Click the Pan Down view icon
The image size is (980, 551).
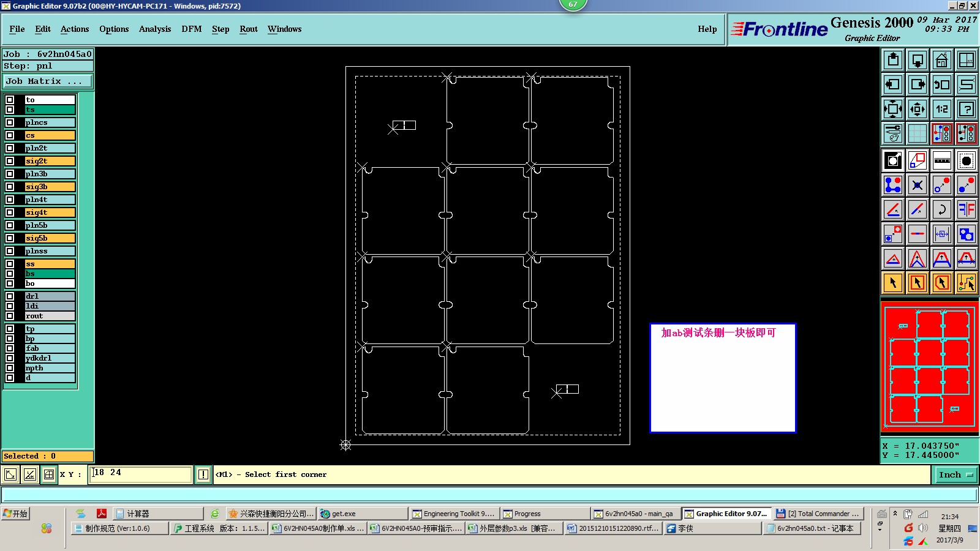point(918,60)
